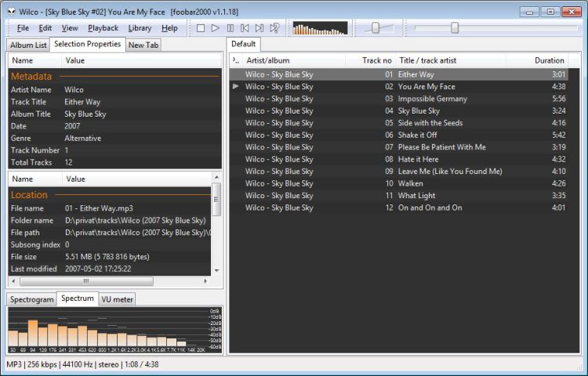Click down arrow of Location panel scrollbar
Image resolution: width=588 pixels, height=376 pixels.
coord(216,269)
